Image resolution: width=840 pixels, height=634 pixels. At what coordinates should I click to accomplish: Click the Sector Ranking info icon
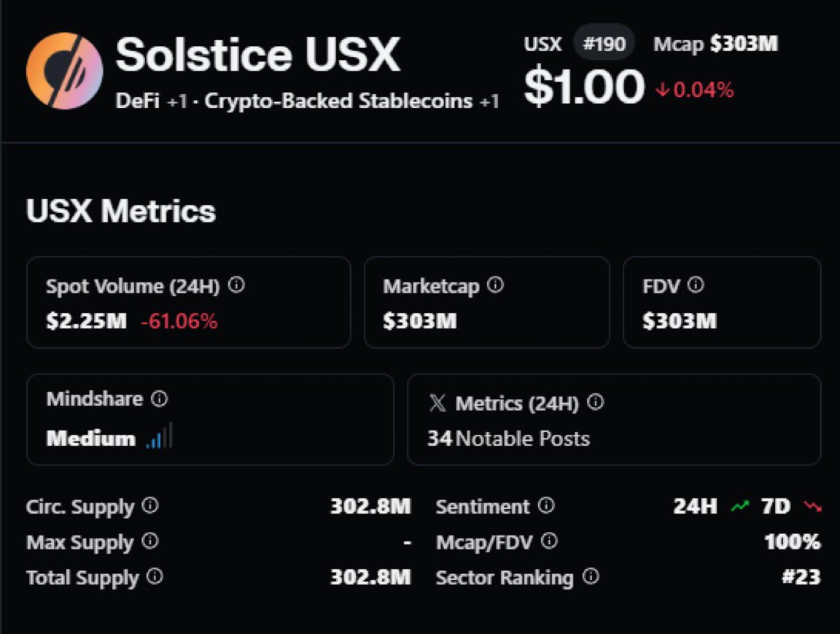[591, 577]
